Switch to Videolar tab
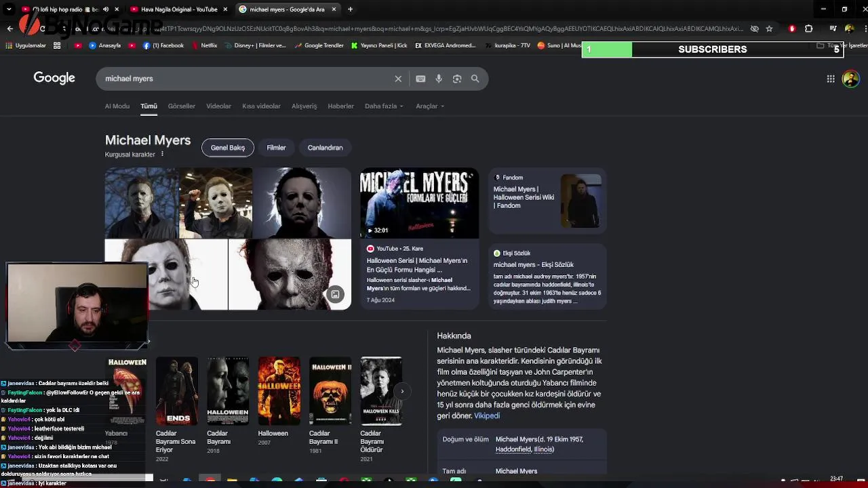This screenshot has height=488, width=868. [x=218, y=106]
